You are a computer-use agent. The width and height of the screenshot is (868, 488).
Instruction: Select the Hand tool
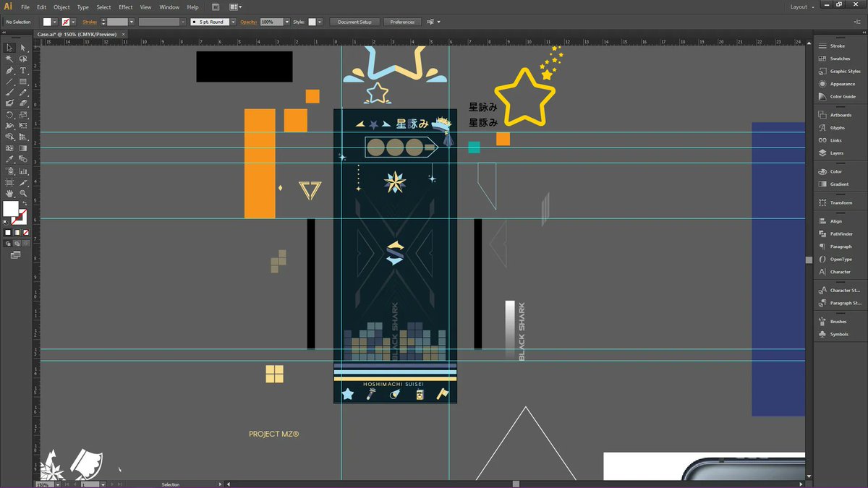point(9,194)
